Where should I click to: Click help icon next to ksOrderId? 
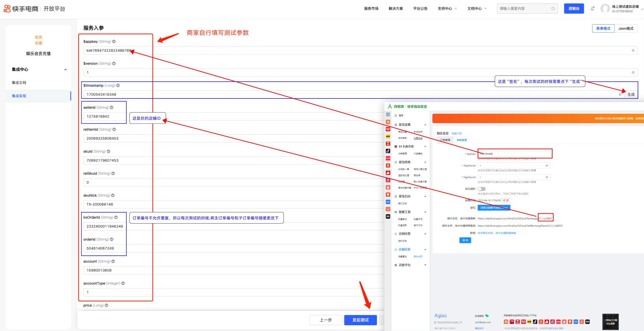pyautogui.click(x=116, y=217)
